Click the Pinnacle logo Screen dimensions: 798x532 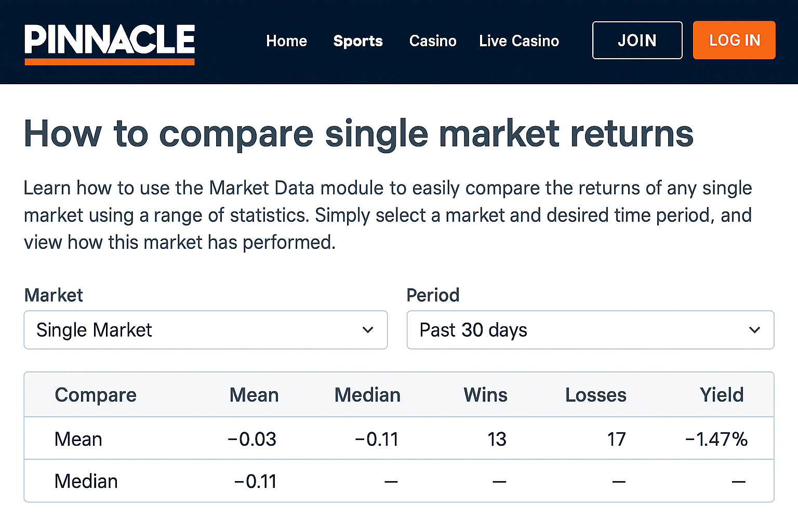tap(110, 44)
